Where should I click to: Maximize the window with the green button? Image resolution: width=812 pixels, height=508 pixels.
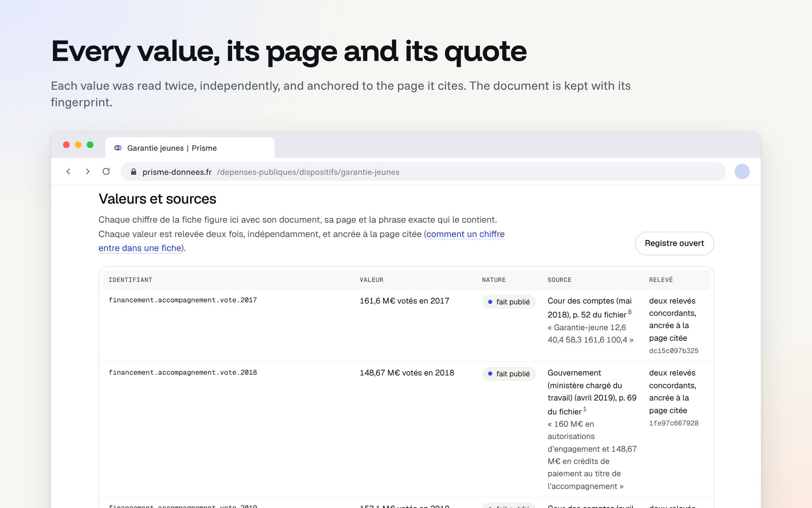click(x=90, y=145)
